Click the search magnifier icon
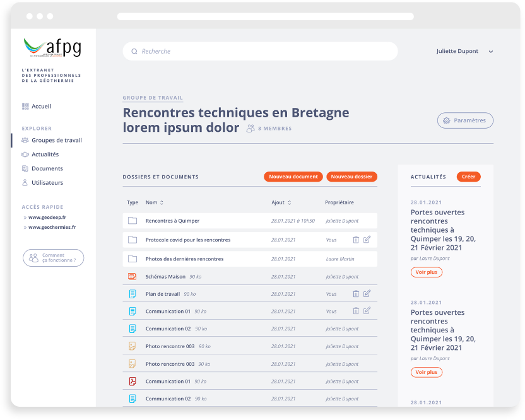 (x=134, y=51)
